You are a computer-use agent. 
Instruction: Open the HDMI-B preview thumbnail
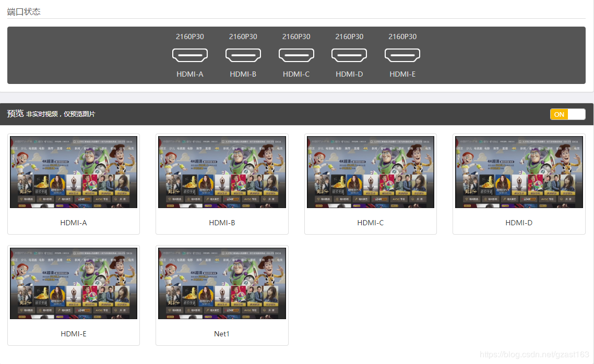click(x=222, y=172)
